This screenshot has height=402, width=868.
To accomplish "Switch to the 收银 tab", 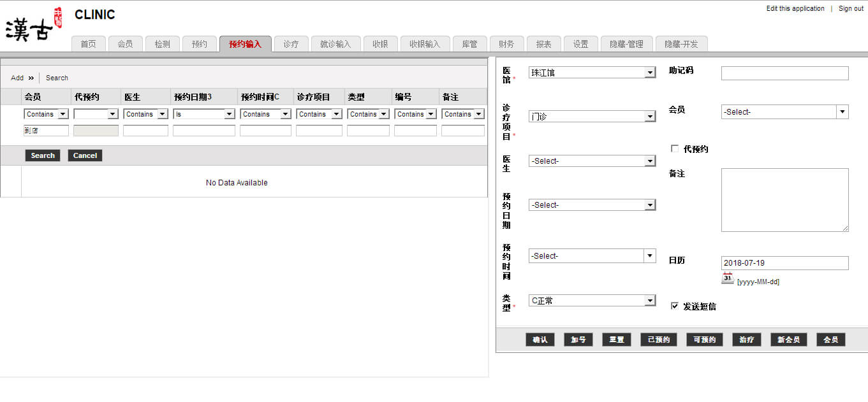I will [x=380, y=44].
